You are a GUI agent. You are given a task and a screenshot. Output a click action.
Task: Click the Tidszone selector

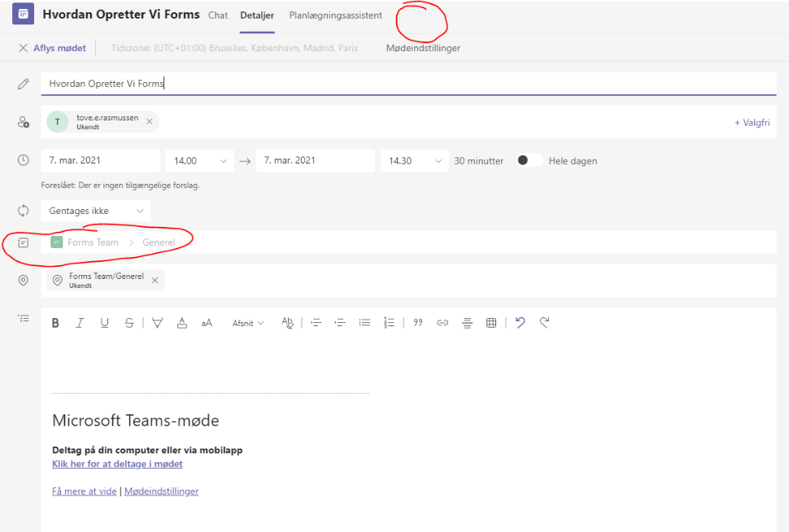[x=234, y=48]
